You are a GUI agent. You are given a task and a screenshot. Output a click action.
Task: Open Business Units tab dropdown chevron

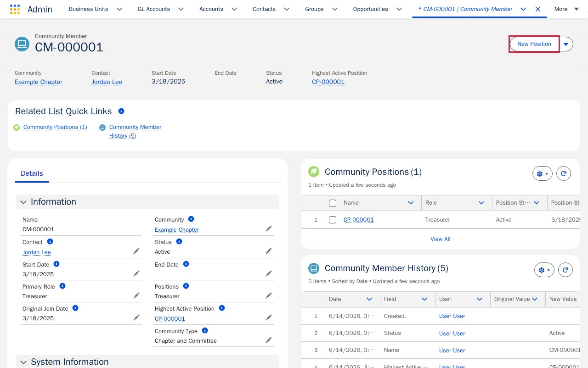(119, 9)
